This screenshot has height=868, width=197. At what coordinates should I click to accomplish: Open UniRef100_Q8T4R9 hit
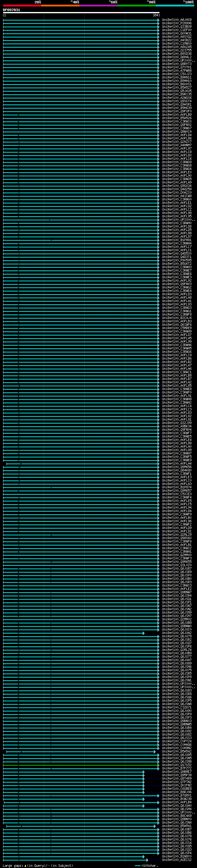coord(177,779)
